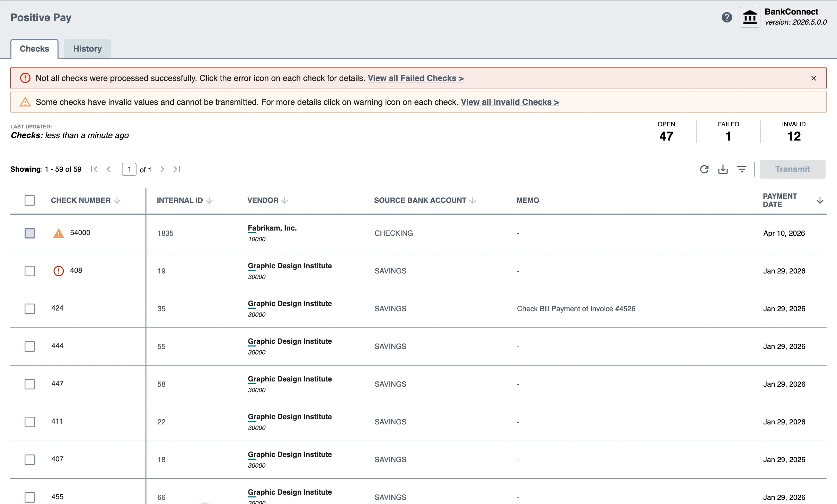The width and height of the screenshot is (837, 504).
Task: Click internal ID 1835 cell
Action: pyautogui.click(x=165, y=233)
